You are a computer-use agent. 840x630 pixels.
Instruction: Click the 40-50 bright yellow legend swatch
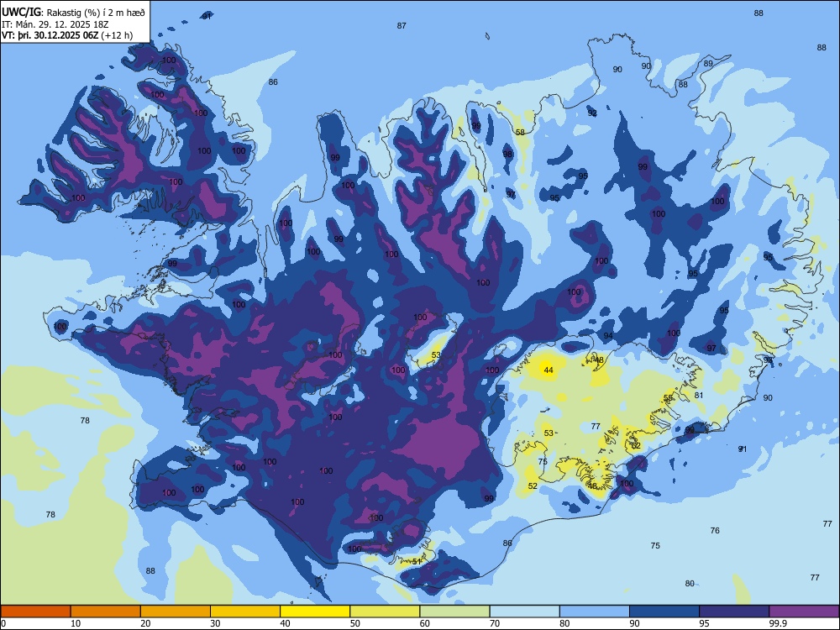[x=315, y=612]
